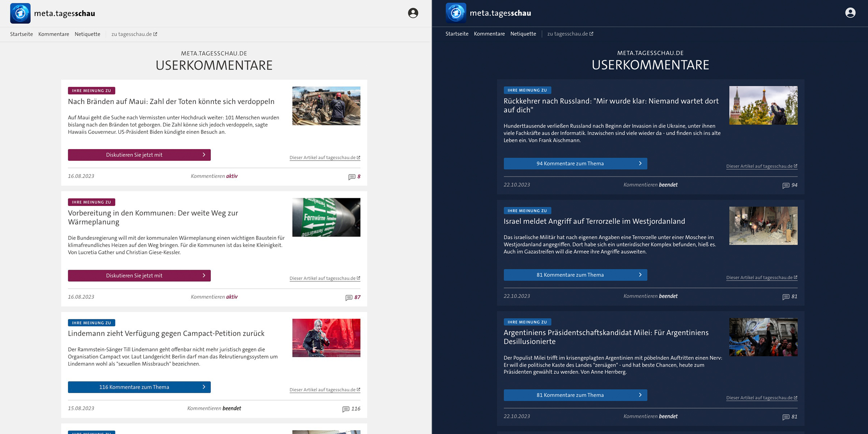Open '94 Kommentare zum Thema' for the Russland article

click(575, 163)
